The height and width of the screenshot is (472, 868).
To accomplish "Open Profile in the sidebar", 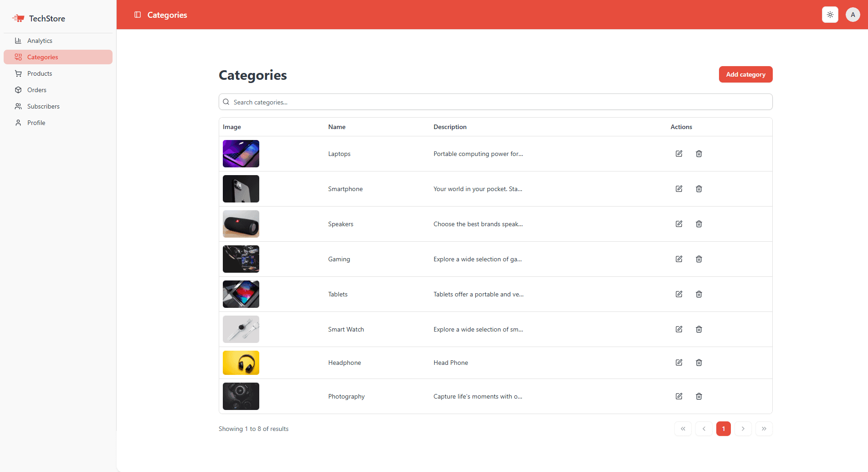I will [58, 123].
